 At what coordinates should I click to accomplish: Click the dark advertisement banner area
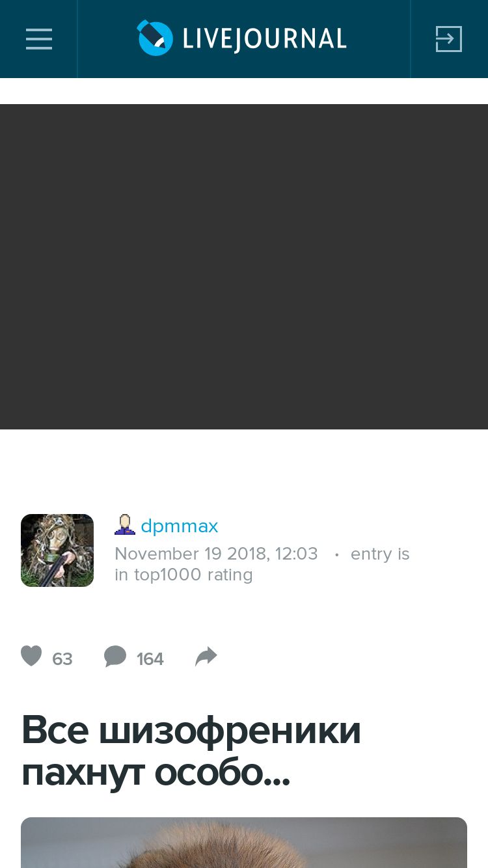(x=244, y=267)
